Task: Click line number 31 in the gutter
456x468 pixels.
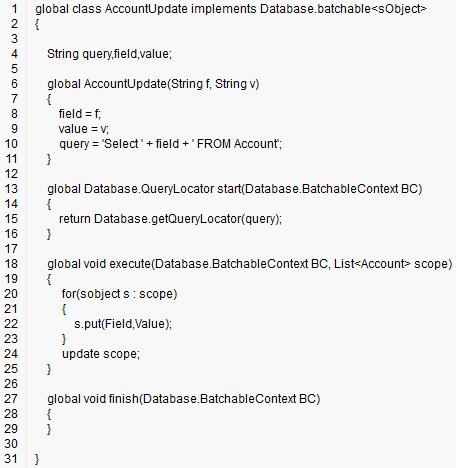Action: coord(11,459)
